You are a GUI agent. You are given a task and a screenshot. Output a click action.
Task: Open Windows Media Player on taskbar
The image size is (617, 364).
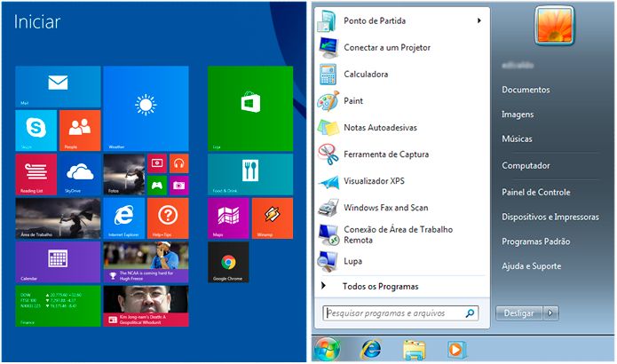(456, 350)
